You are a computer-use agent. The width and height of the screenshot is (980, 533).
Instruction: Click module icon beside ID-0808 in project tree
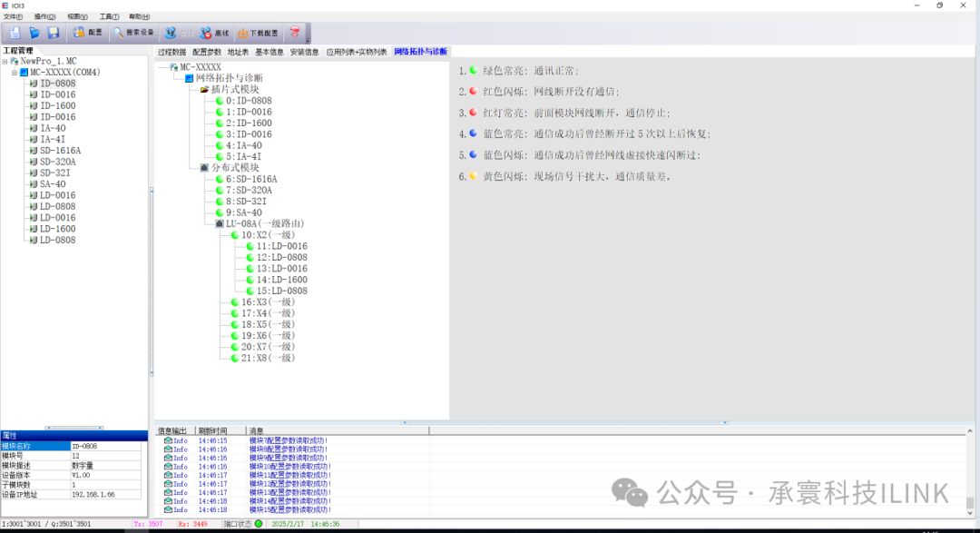coord(34,84)
